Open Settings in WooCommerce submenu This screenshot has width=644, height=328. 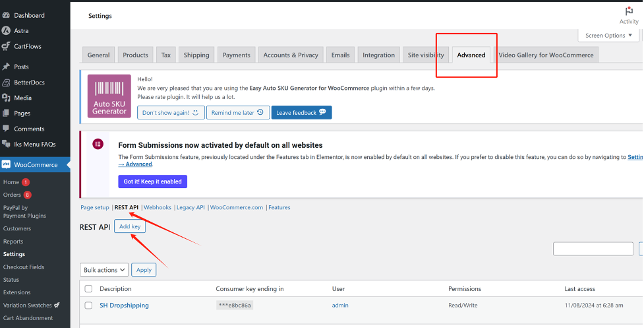14,255
